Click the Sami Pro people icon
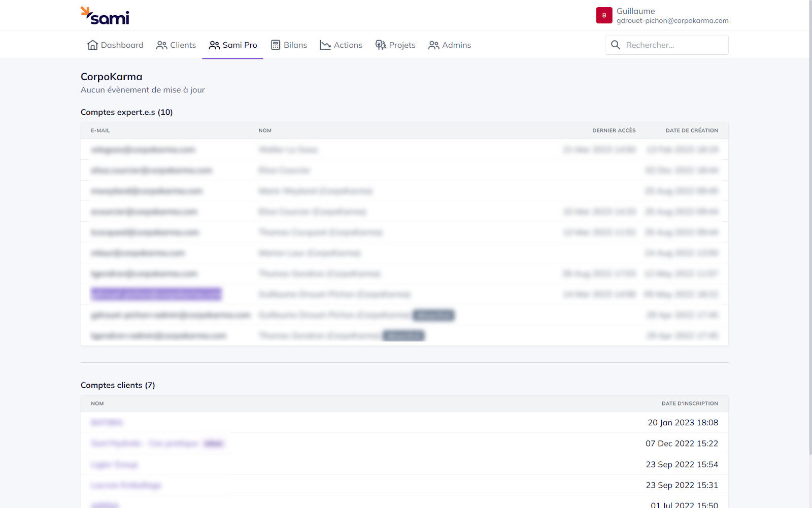 click(x=214, y=45)
